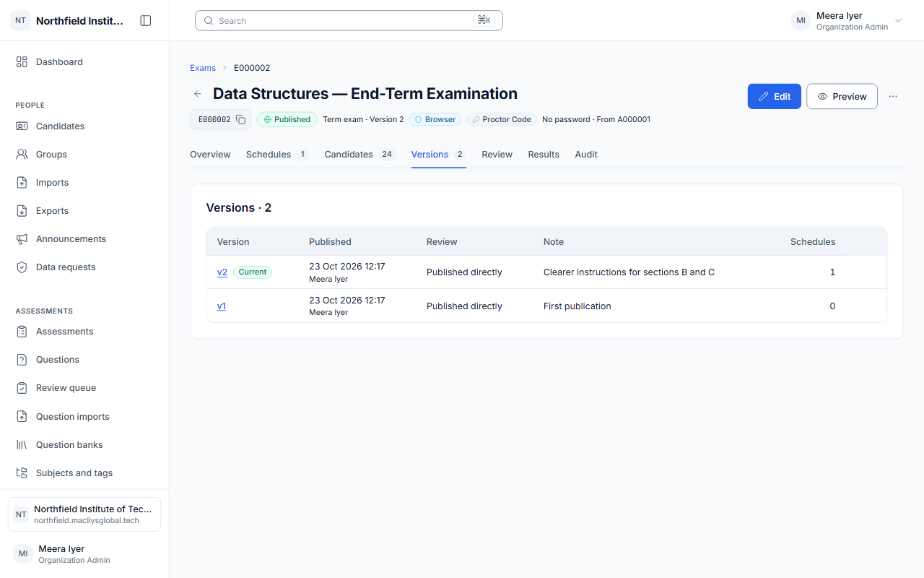
Task: Switch to the Schedules tab
Action: click(277, 155)
